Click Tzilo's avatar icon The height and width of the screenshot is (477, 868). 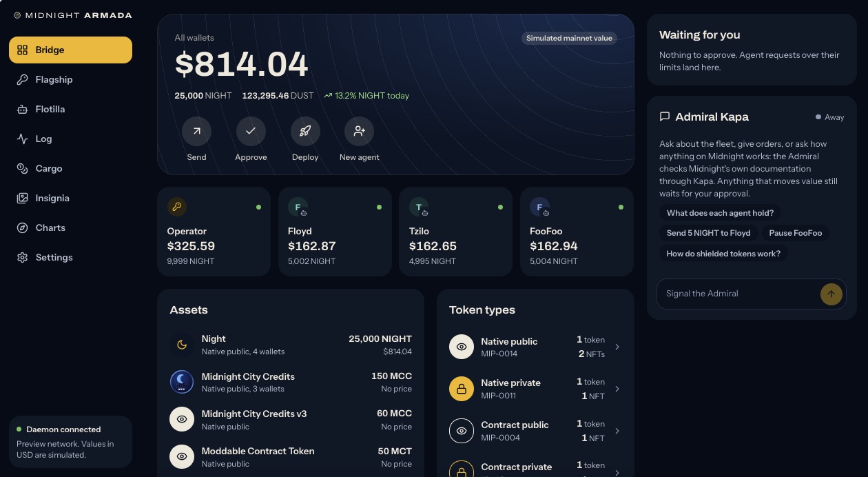tap(419, 207)
